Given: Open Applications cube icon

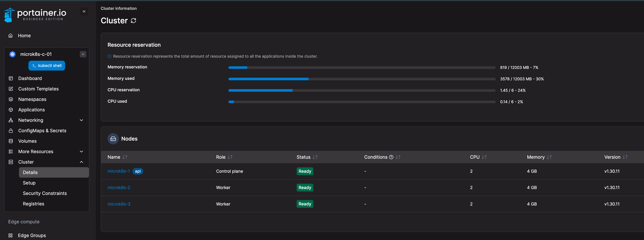Looking at the screenshot, I should coord(11,110).
